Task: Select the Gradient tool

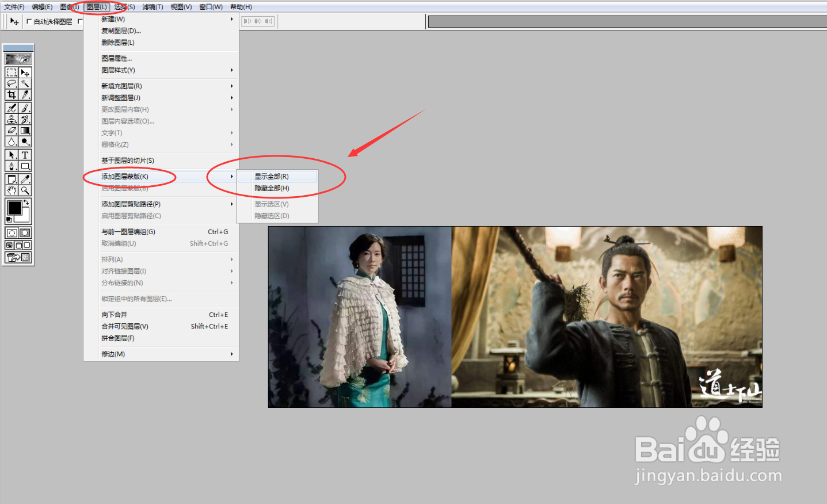Action: 25,131
